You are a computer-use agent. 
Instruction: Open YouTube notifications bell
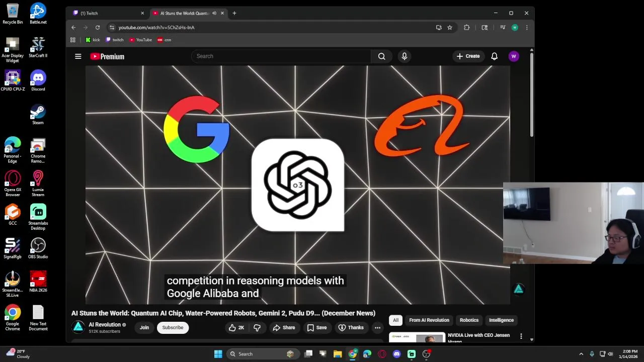pyautogui.click(x=494, y=56)
